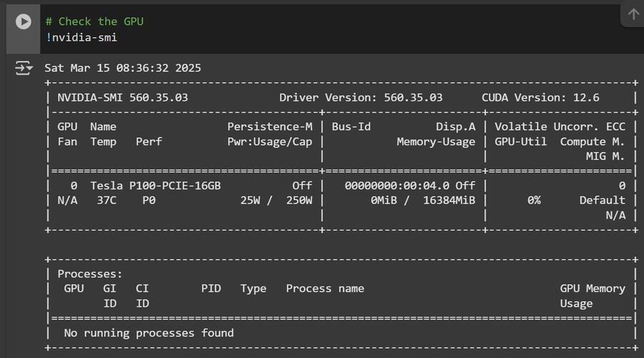The width and height of the screenshot is (644, 358).
Task: Click the Tesla P100-PCIE-16GB GPU name
Action: click(x=155, y=185)
